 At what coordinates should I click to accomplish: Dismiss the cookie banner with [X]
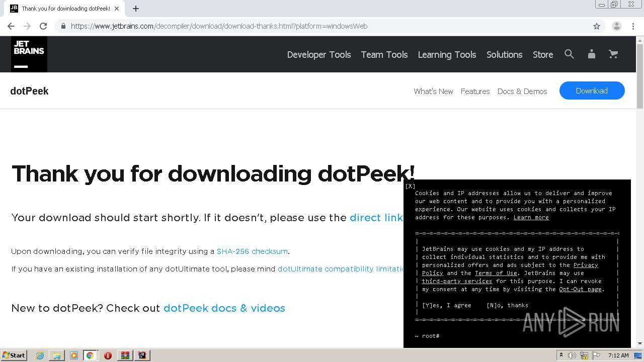click(x=410, y=186)
